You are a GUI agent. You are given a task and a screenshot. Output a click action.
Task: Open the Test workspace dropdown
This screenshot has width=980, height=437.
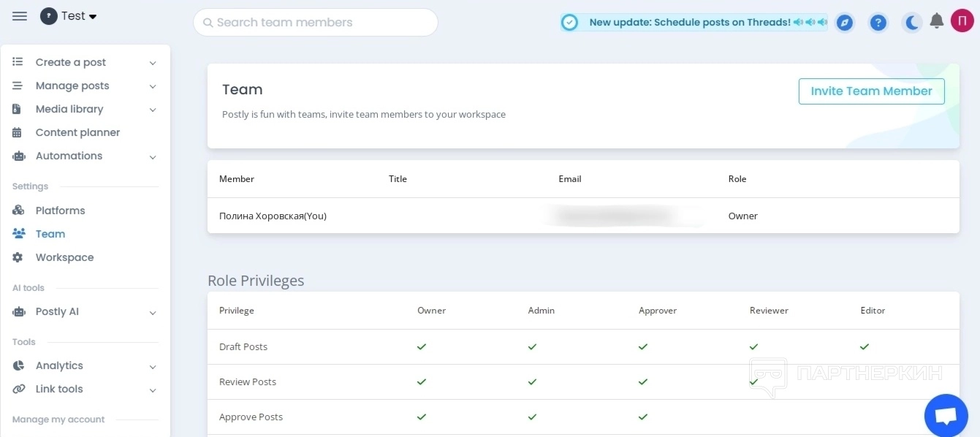pyautogui.click(x=69, y=16)
